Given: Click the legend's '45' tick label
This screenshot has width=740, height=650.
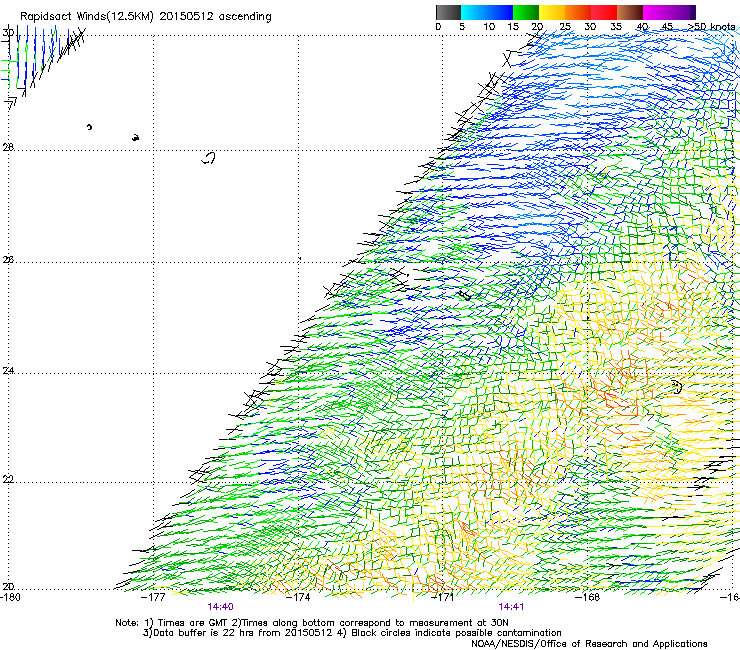Looking at the screenshot, I should tap(667, 26).
